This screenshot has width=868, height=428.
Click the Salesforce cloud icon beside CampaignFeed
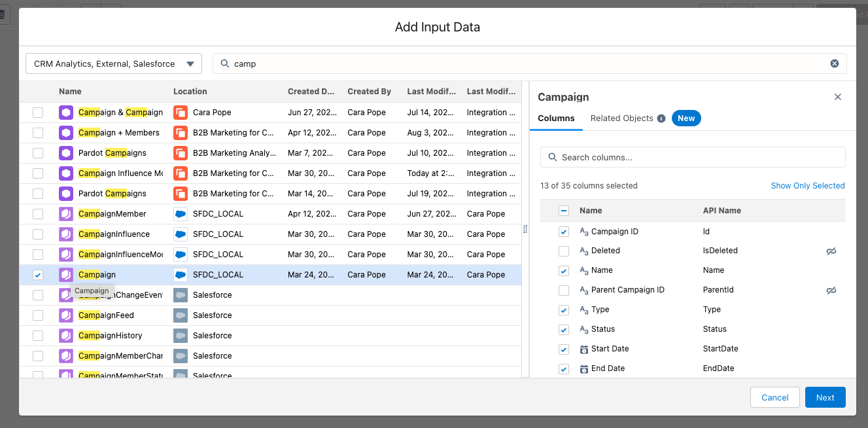click(x=181, y=315)
